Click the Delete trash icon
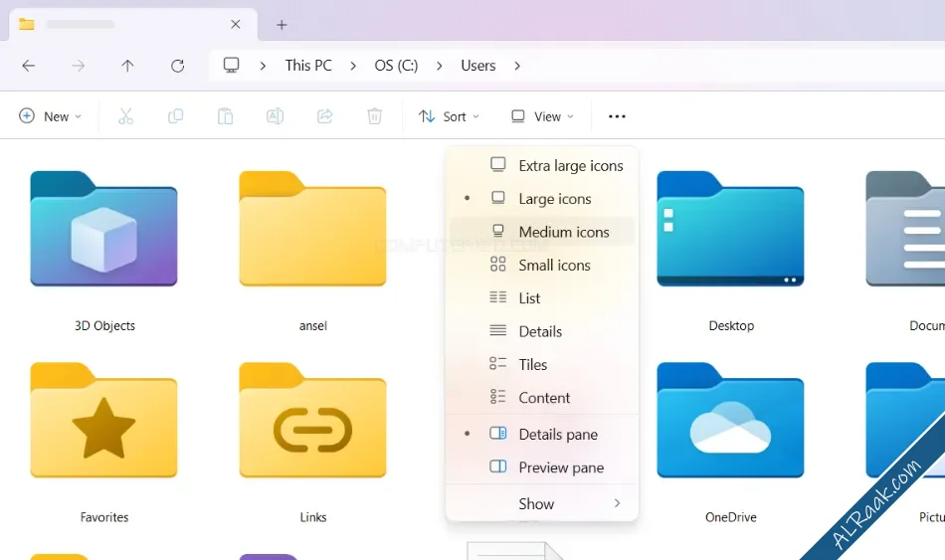The height and width of the screenshot is (560, 945). click(374, 116)
